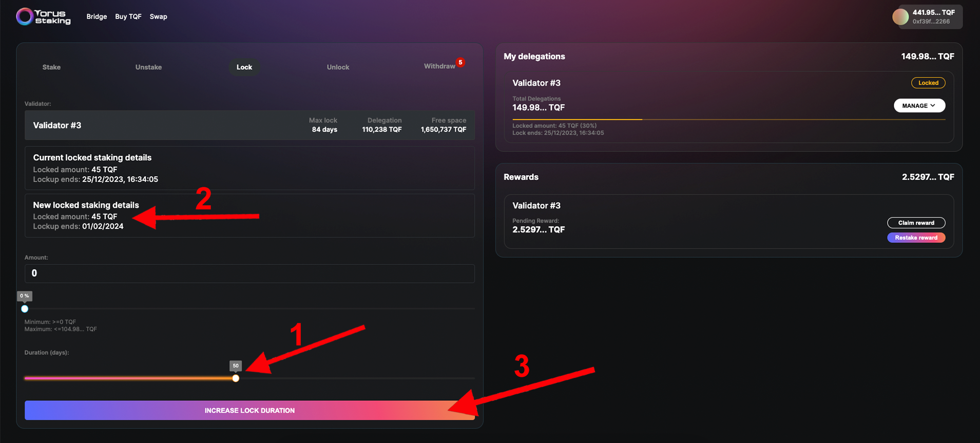Click the Free space 1,650,737 TQF value
The height and width of the screenshot is (443, 980).
pos(444,129)
